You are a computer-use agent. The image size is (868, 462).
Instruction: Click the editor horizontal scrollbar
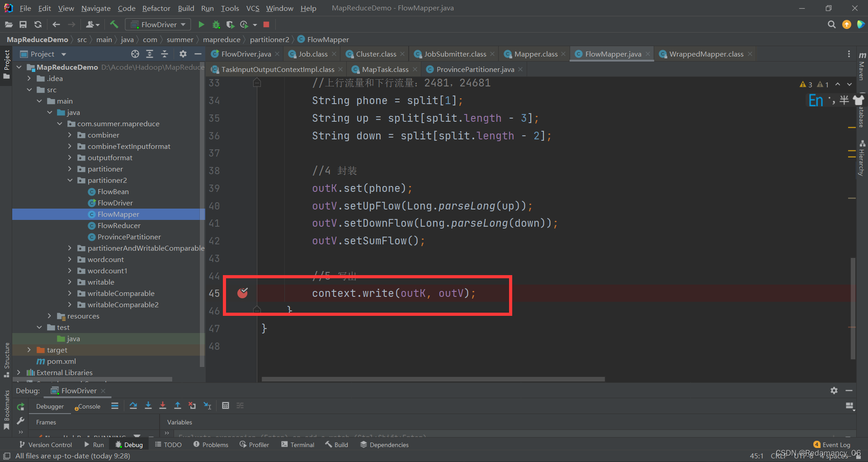433,379
